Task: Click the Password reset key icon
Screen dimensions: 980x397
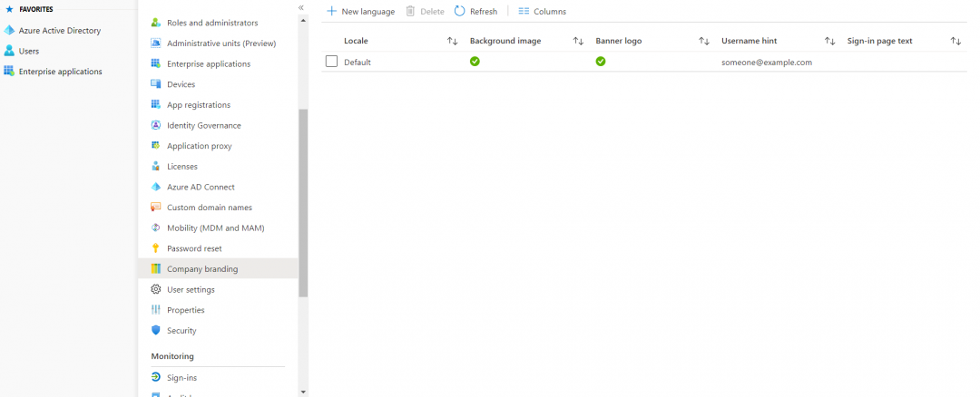Action: point(156,248)
